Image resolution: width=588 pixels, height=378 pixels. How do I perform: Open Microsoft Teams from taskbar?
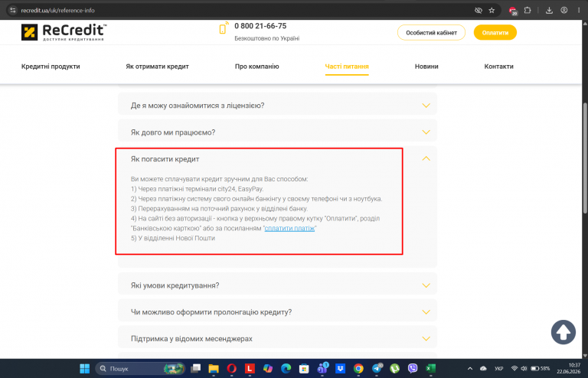322,369
